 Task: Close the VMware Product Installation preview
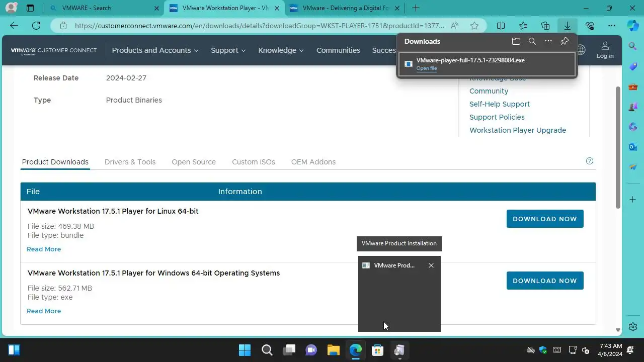click(431, 265)
